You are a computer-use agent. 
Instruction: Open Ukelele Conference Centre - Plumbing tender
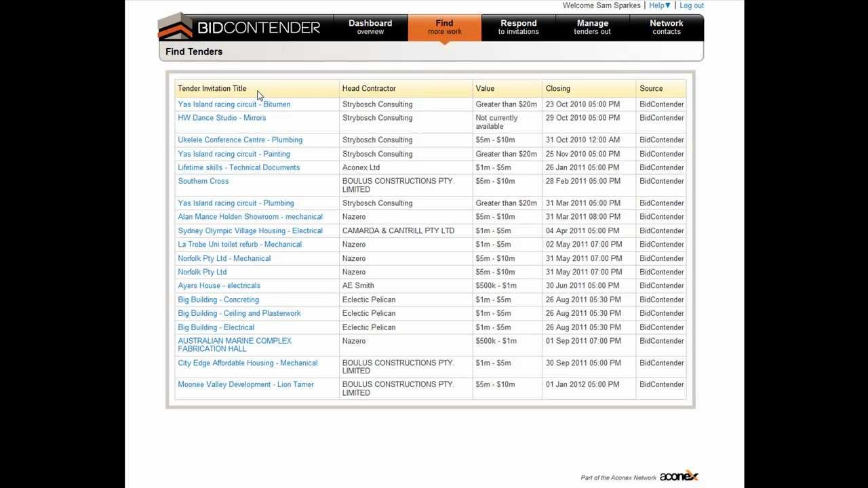(x=240, y=140)
